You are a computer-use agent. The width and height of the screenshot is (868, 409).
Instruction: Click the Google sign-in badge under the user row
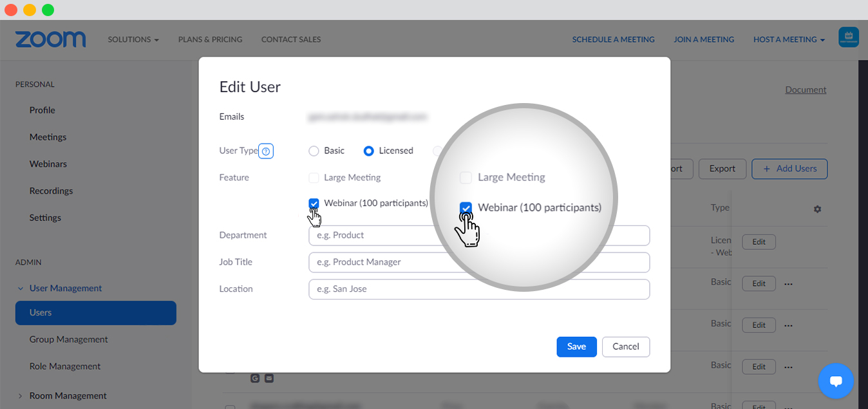tap(256, 378)
